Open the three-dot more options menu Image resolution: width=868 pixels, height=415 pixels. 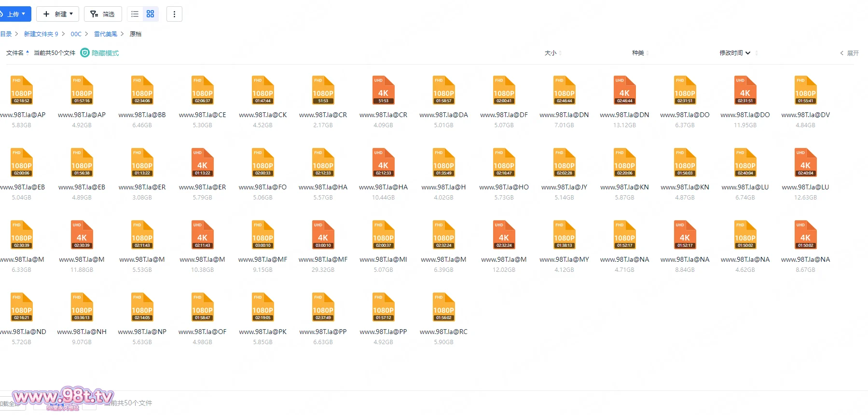174,14
